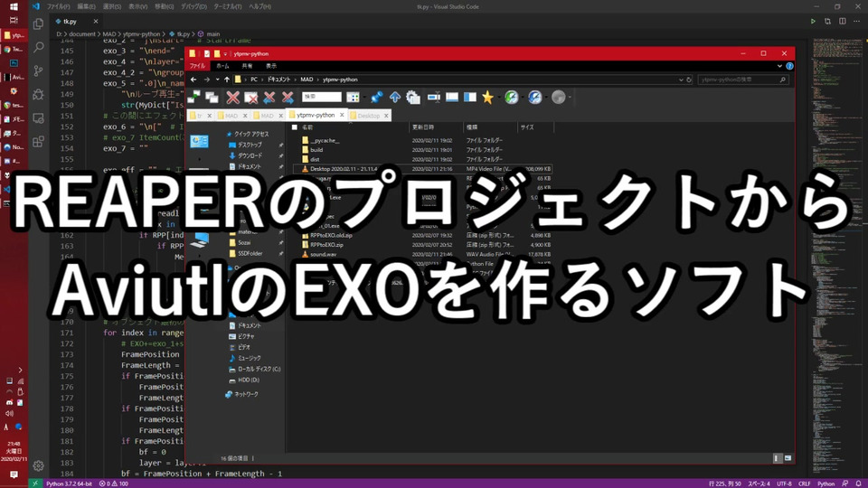Click the line 225 column 50 status entry
The width and height of the screenshot is (868, 488).
click(724, 483)
